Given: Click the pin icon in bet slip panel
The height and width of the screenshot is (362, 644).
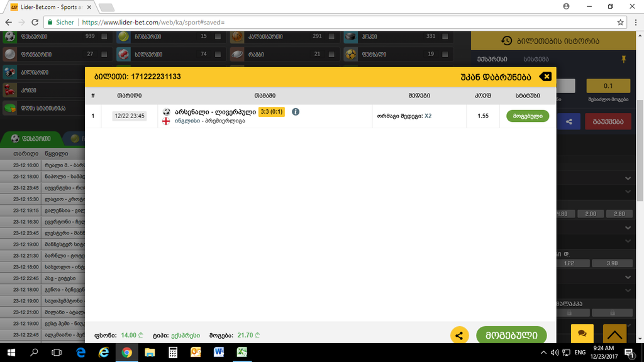Looking at the screenshot, I should coord(623,59).
